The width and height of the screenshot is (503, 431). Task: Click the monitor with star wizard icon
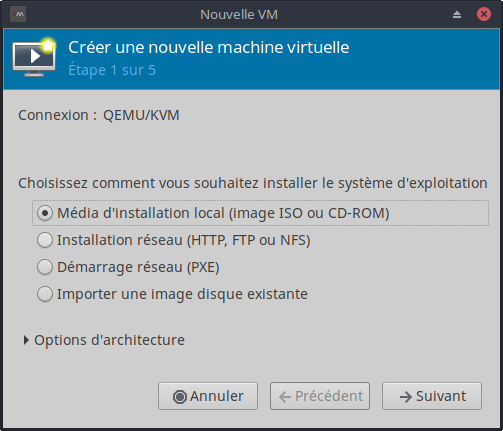(x=34, y=57)
